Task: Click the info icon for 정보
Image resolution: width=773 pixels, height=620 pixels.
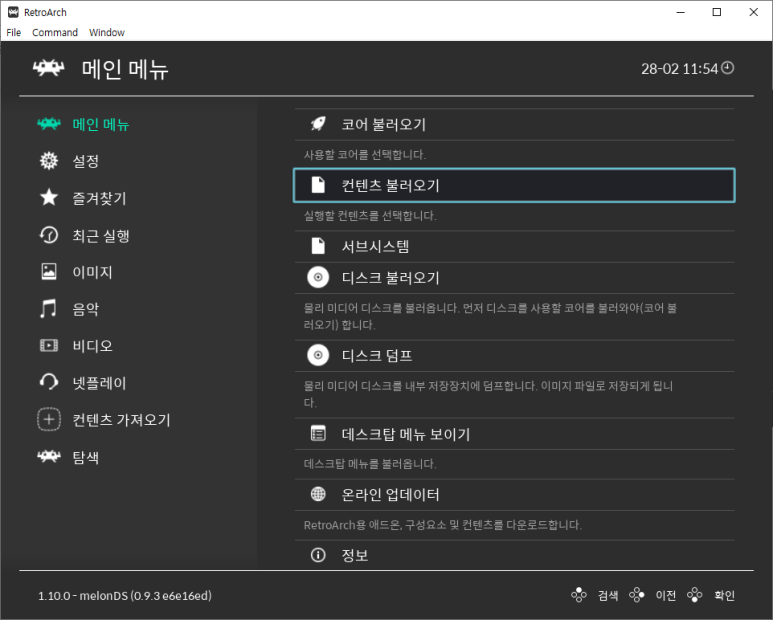Action: 318,555
